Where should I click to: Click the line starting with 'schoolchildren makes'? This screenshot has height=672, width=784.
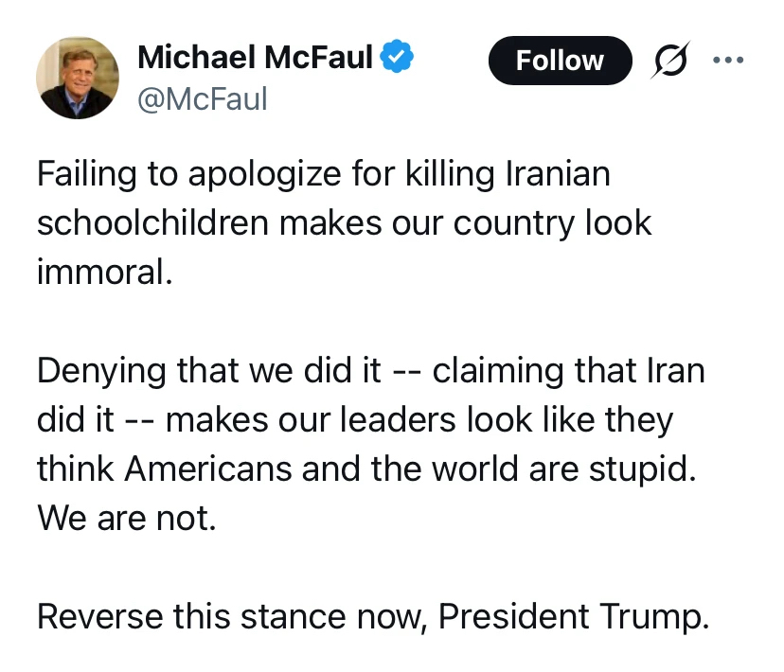coord(344,222)
